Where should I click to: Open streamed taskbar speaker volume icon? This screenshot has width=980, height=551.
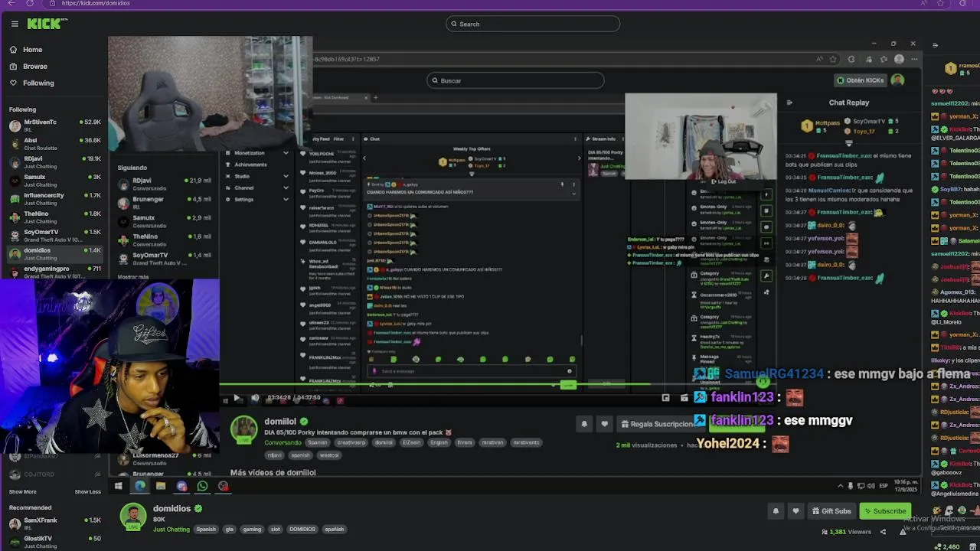click(872, 486)
